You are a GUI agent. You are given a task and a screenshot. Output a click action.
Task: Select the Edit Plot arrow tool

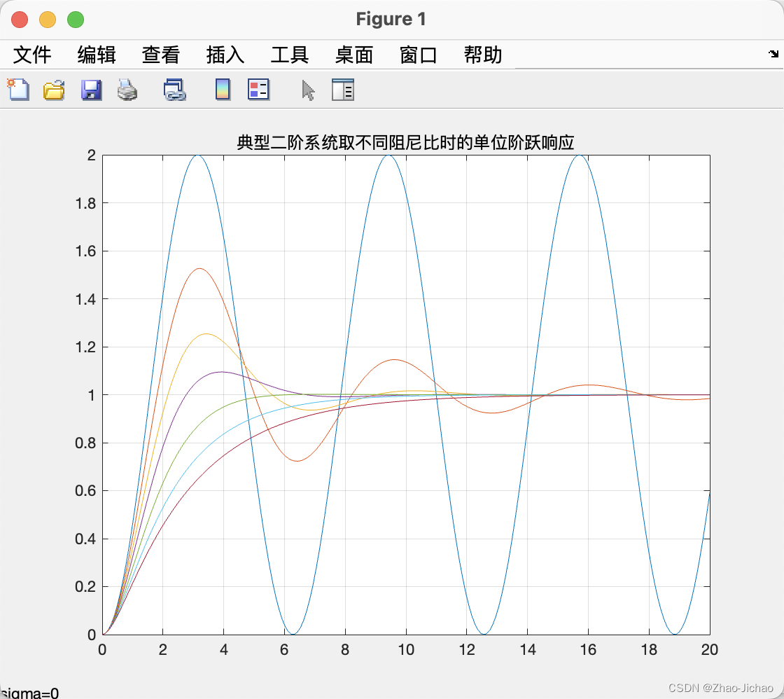(309, 90)
